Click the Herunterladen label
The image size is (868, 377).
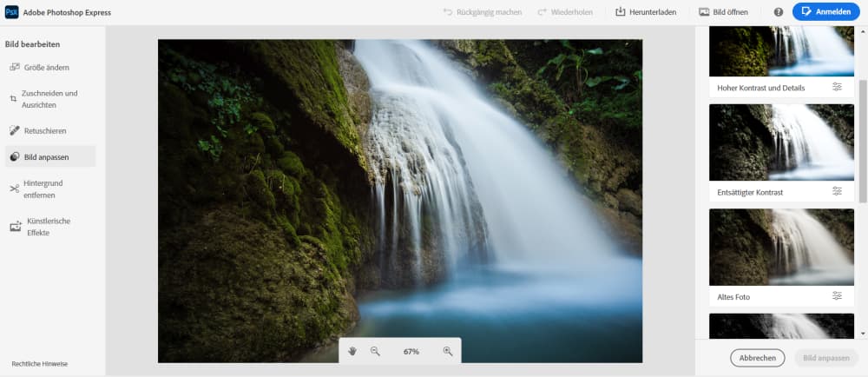653,11
